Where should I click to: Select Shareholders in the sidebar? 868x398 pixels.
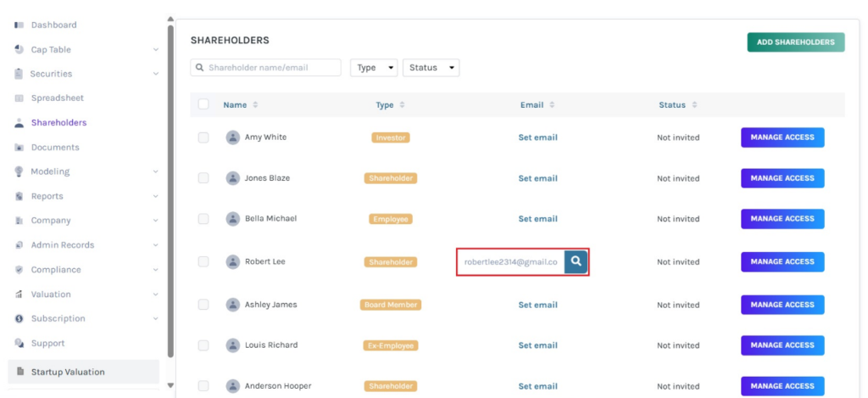pos(58,122)
